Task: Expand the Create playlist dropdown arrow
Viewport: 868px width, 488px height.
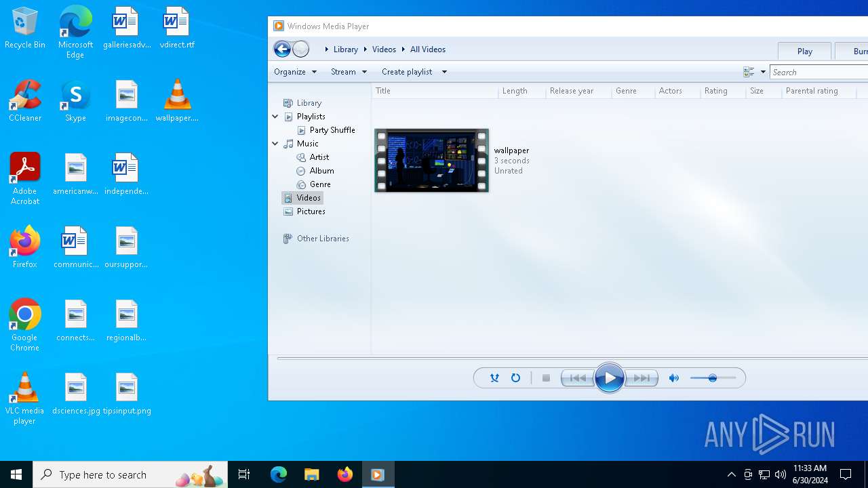Action: point(444,72)
